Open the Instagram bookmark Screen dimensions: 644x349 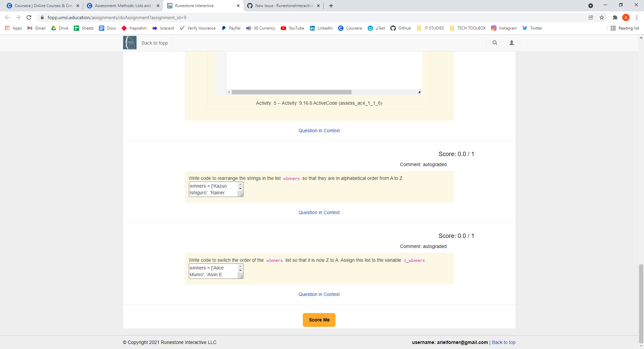coord(504,28)
